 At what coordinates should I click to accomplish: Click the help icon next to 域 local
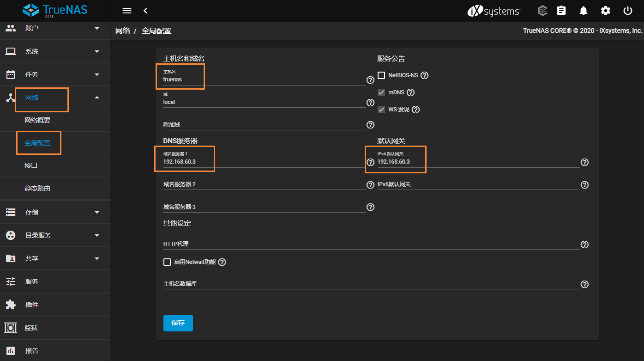coord(370,103)
